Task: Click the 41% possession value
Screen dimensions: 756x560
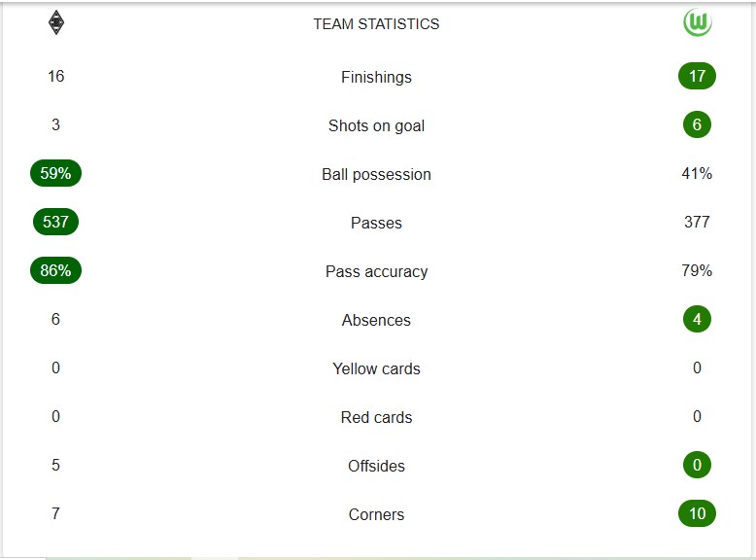Action: click(x=697, y=174)
